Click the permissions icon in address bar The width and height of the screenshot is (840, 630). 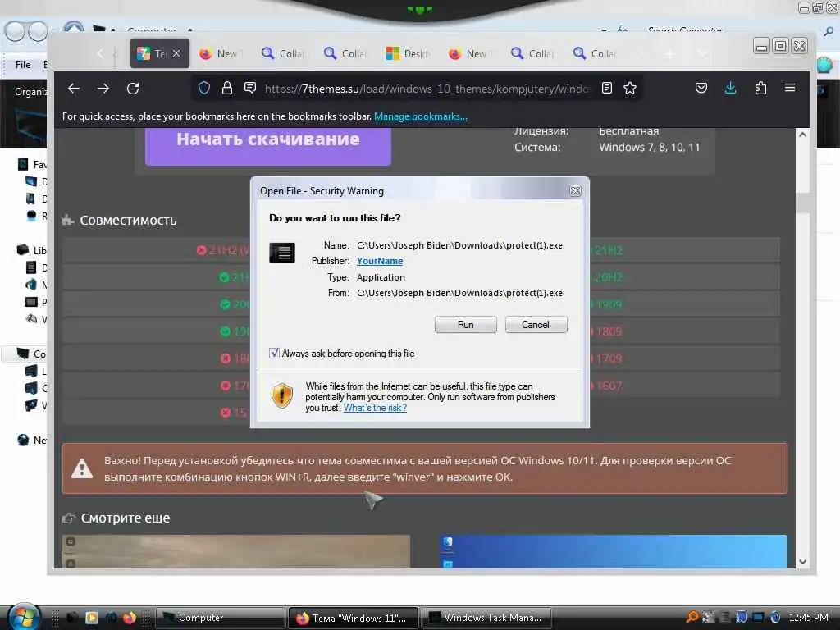[x=249, y=88]
